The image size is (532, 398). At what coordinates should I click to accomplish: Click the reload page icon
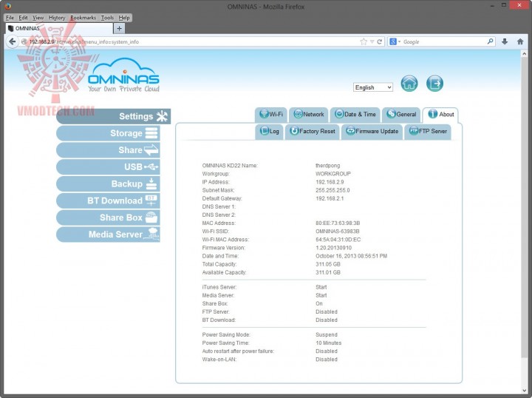[x=379, y=41]
